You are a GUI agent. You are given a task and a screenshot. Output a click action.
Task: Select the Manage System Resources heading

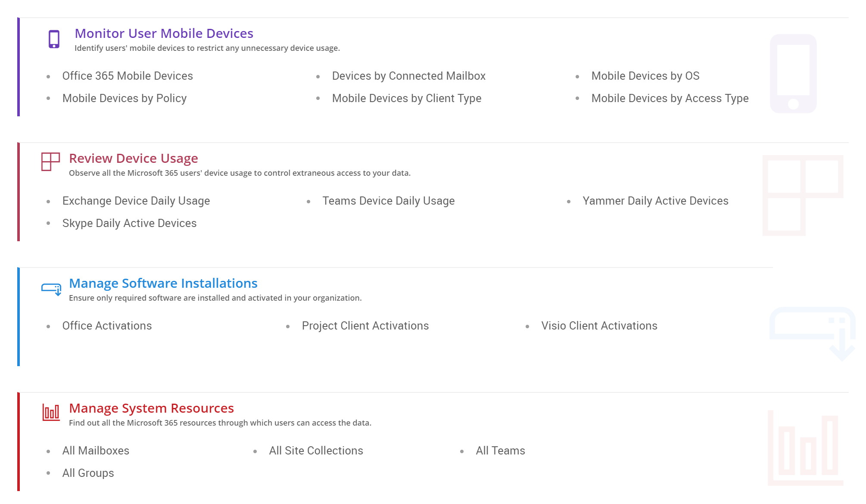coord(151,408)
